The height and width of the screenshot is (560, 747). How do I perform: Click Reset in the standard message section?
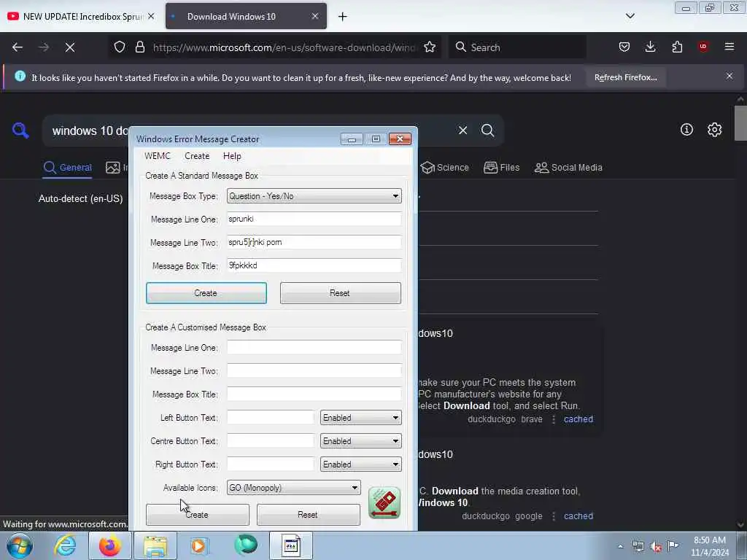(340, 293)
